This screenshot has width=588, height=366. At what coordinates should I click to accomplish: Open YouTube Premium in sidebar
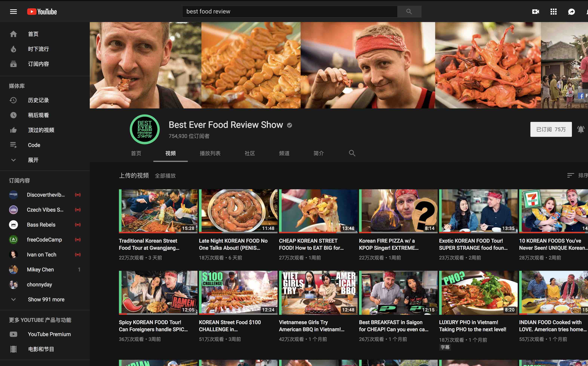pos(49,334)
